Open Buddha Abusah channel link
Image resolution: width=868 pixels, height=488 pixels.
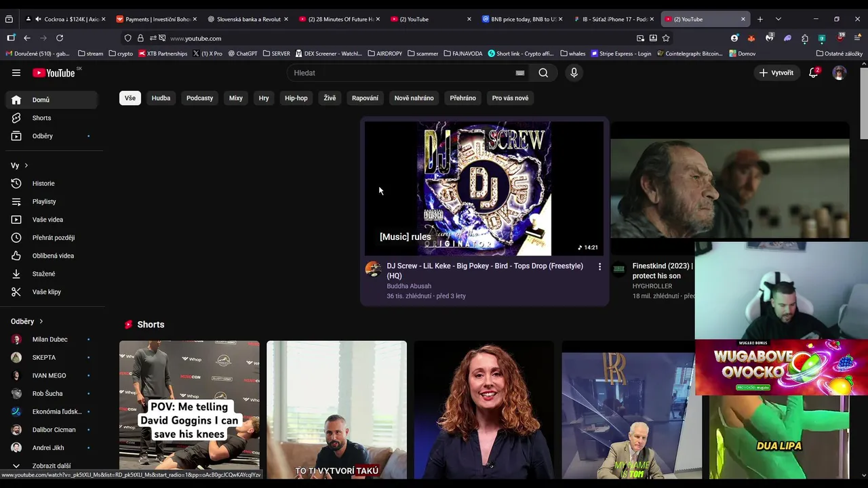pyautogui.click(x=409, y=286)
